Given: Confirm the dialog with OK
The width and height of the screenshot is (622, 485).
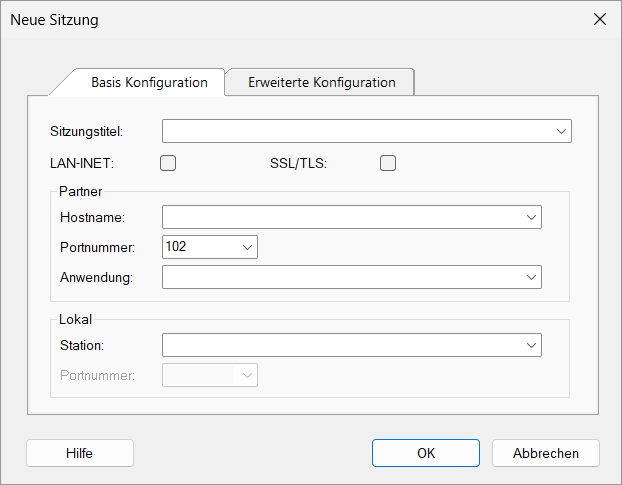Looking at the screenshot, I should click(x=426, y=453).
